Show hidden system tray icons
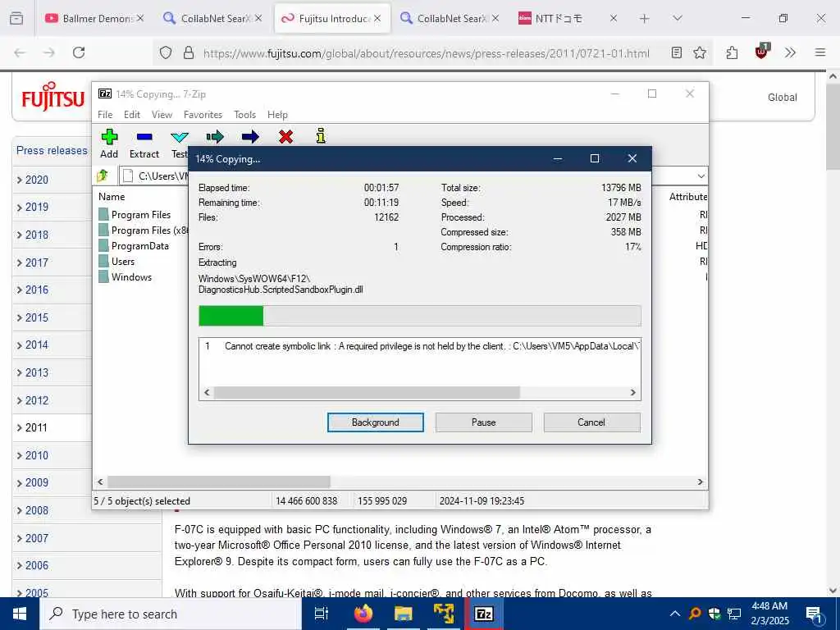Viewport: 840px width, 630px height. (675, 614)
